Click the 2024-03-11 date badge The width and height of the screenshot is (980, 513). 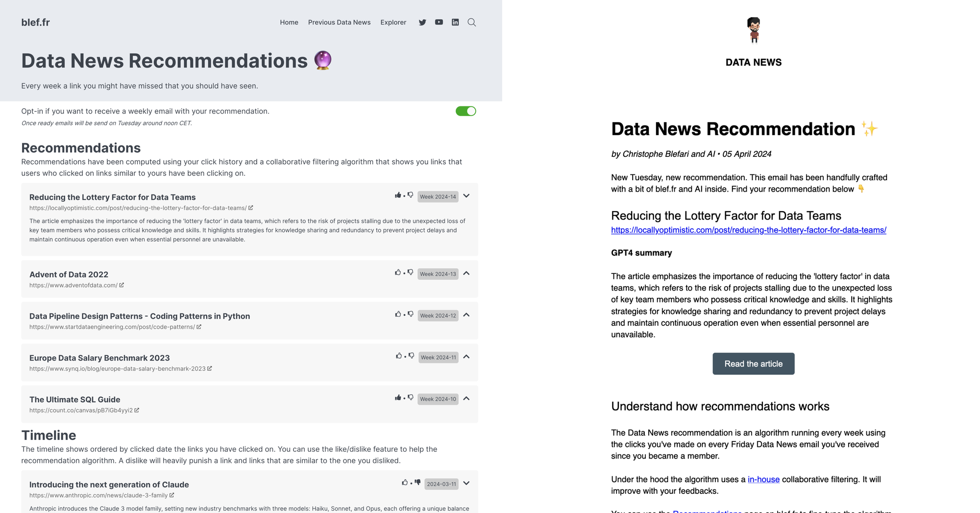click(441, 484)
